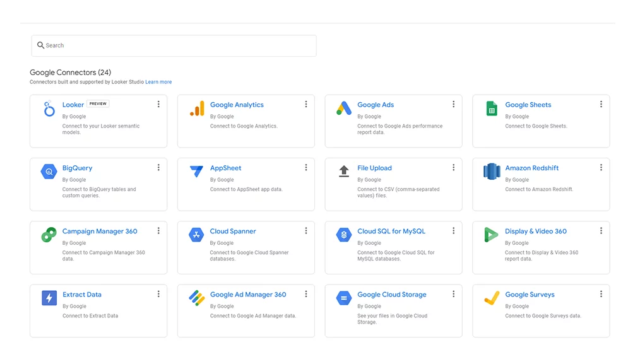Choose the AppSheet connector title

[x=225, y=168]
